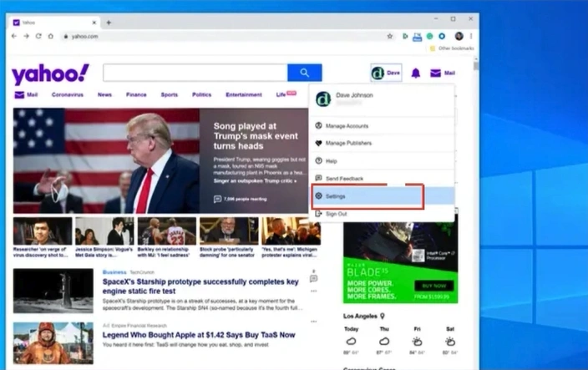Open the notifications bell
The height and width of the screenshot is (370, 588).
[415, 73]
